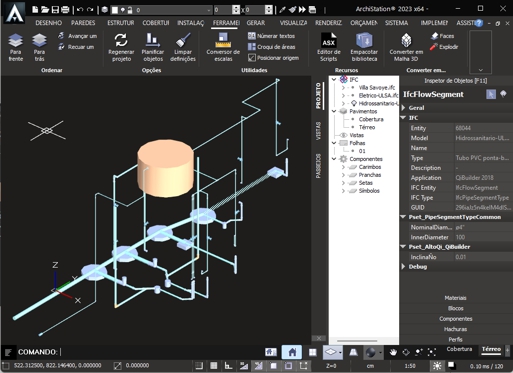Click the black/white background color swatch in status bar
The image size is (513, 373).
(451, 365)
